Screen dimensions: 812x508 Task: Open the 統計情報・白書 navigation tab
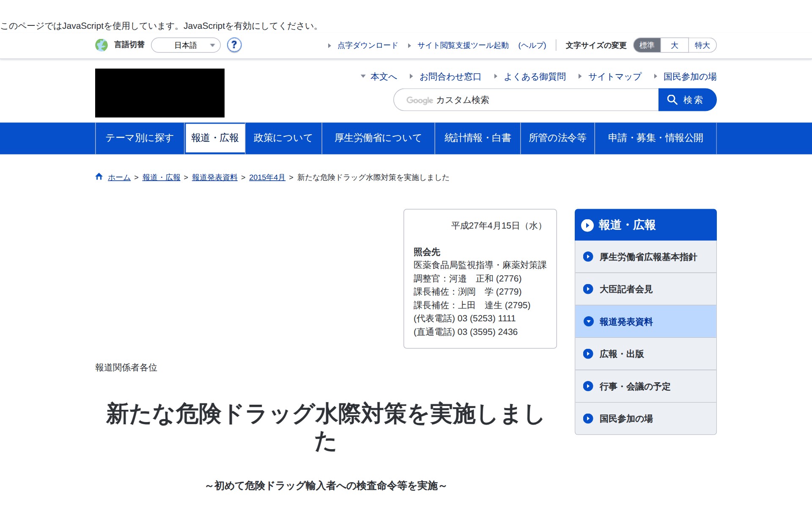pyautogui.click(x=477, y=138)
